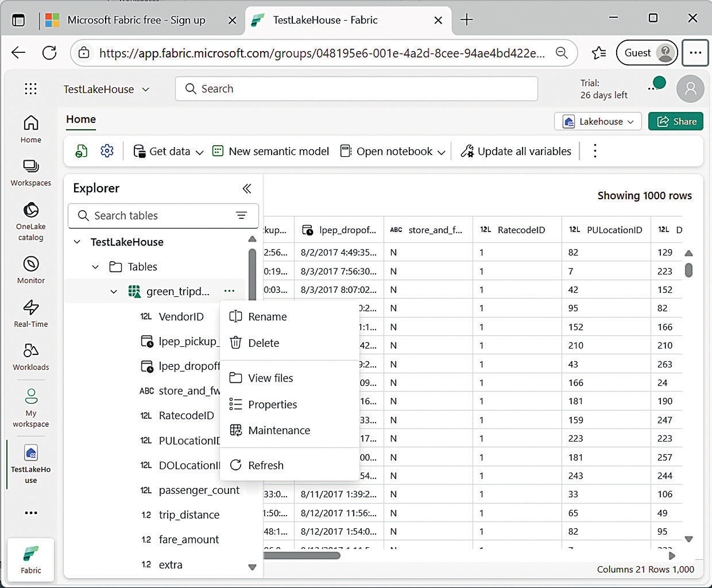Open lakehouse settings gear icon
This screenshot has height=588, width=712.
coord(107,151)
